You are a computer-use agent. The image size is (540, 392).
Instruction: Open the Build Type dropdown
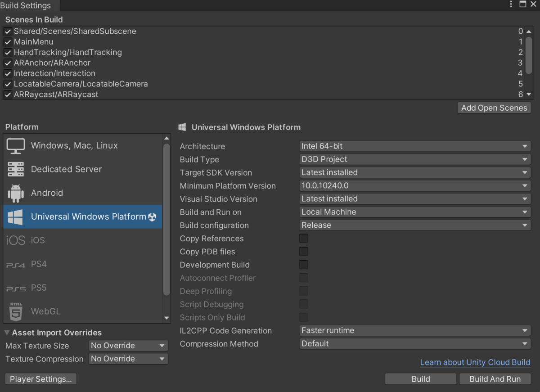[x=415, y=159]
